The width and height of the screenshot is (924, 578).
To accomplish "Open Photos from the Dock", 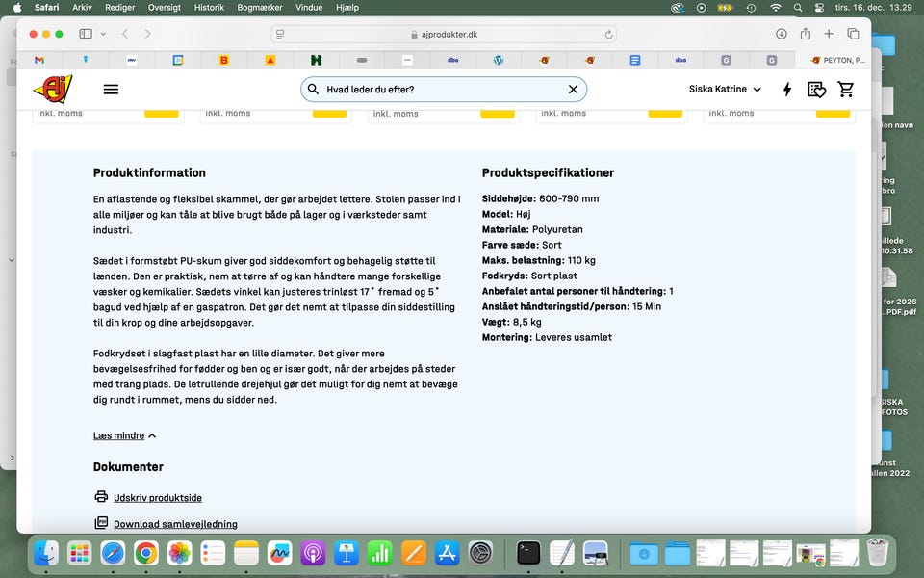I will coord(179,553).
